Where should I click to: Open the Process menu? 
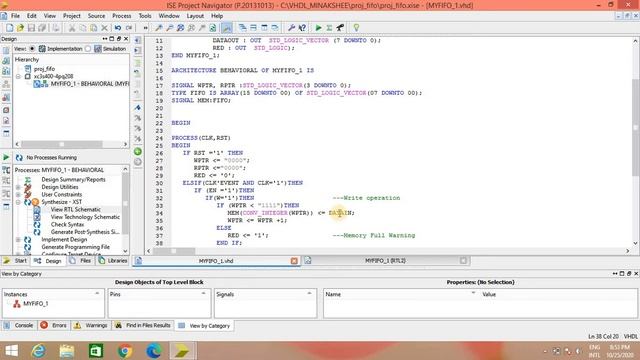[122, 16]
